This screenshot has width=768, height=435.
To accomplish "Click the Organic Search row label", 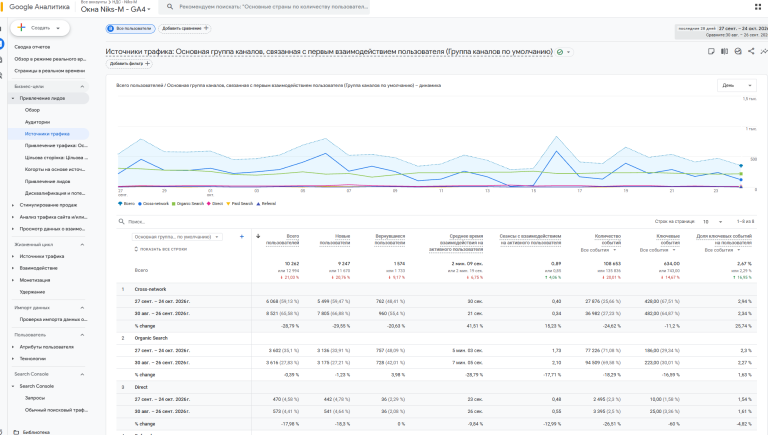I will click(151, 338).
